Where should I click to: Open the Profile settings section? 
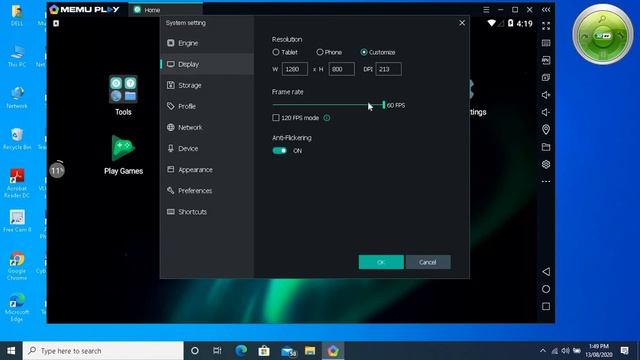(x=207, y=106)
